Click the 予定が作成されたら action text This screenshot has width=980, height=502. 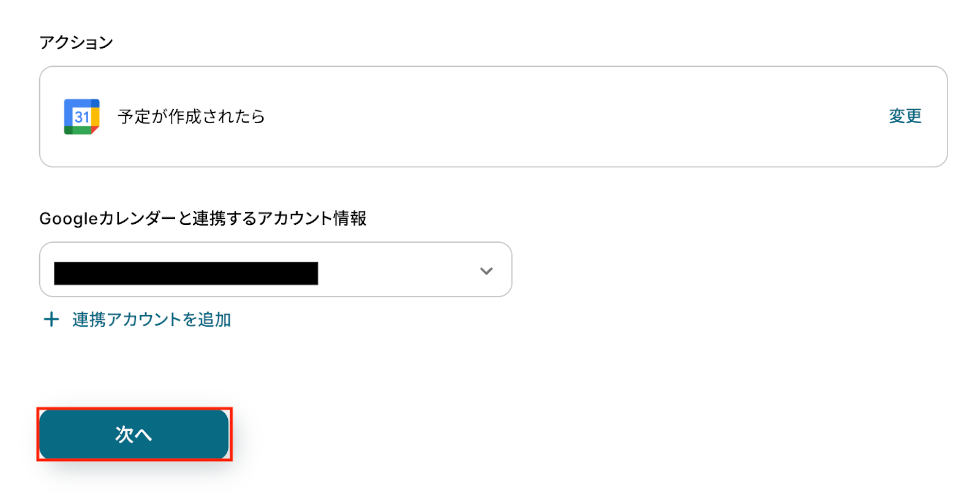point(191,116)
